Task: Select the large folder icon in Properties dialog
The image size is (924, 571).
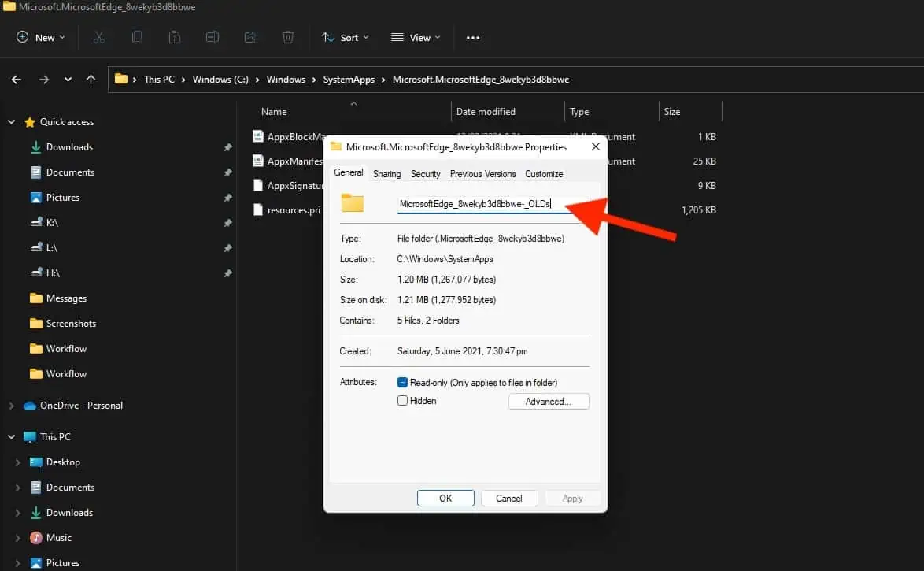Action: 353,203
